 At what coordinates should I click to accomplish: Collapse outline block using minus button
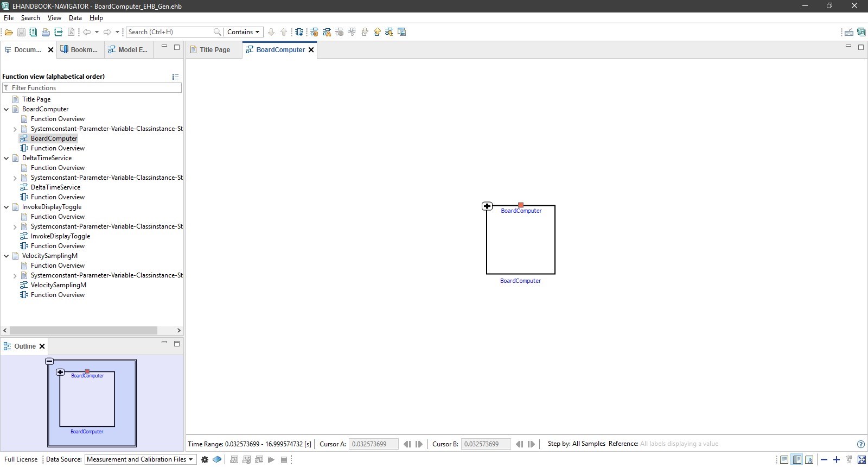tap(49, 361)
